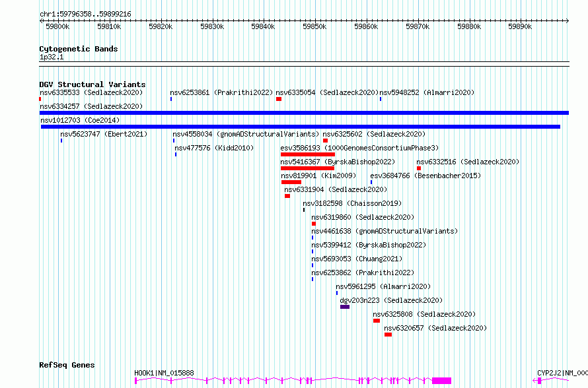588x388 pixels.
Task: Select the nsv6325808 red variant marker
Action: (377, 321)
